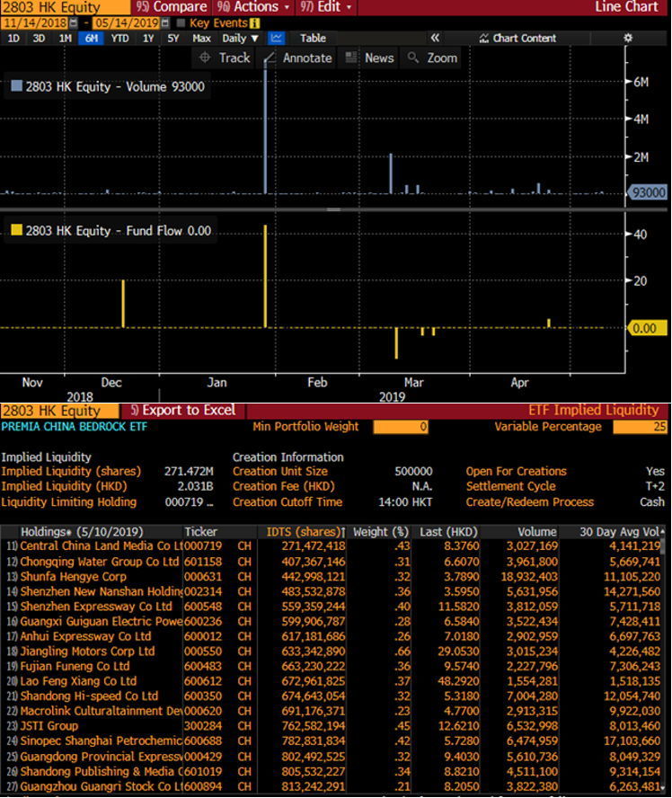The height and width of the screenshot is (798, 672).
Task: Select the 3D time range
Action: (39, 38)
